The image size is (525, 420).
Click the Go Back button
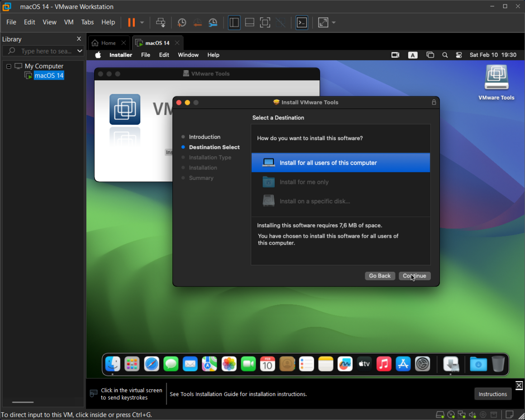[x=380, y=276]
